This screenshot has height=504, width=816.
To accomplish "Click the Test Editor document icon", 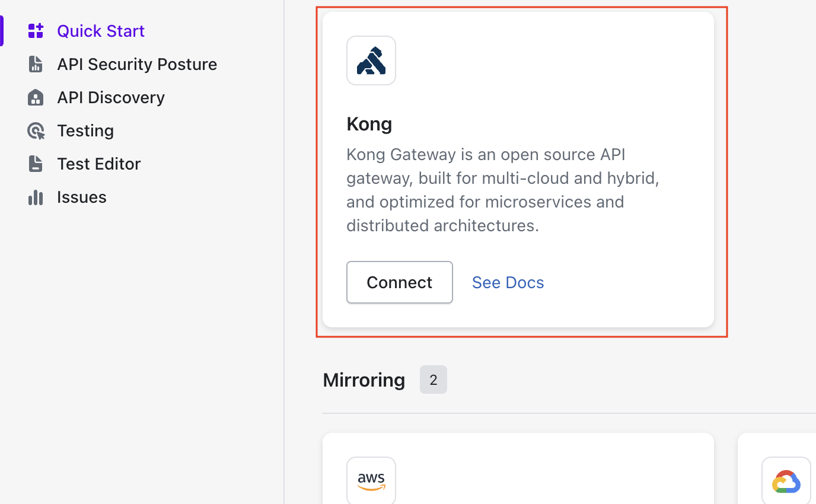I will pos(36,164).
